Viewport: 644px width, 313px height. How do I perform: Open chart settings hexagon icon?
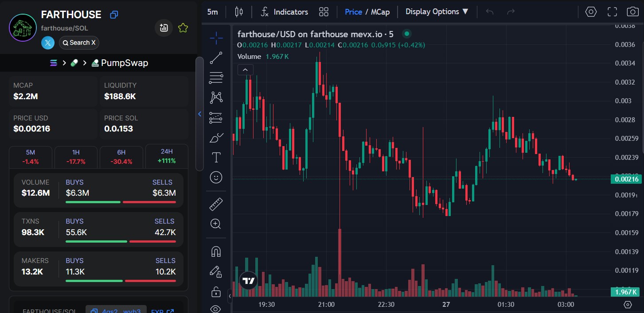click(591, 12)
